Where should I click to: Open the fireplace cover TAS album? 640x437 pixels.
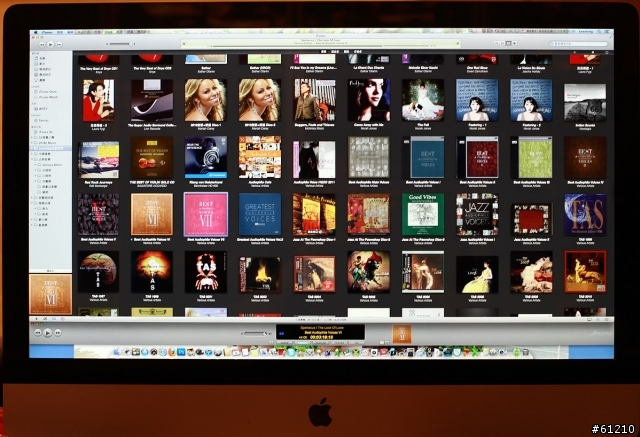click(260, 275)
